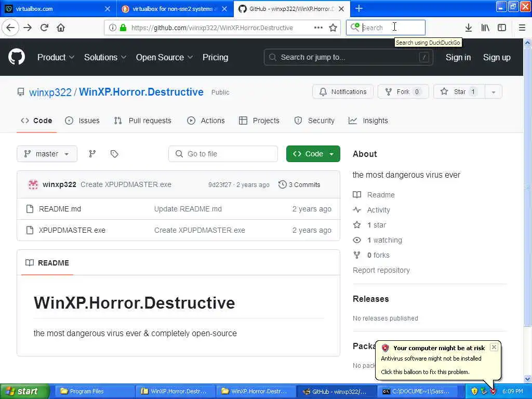
Task: Click the green padlock security icon
Action: 123,28
